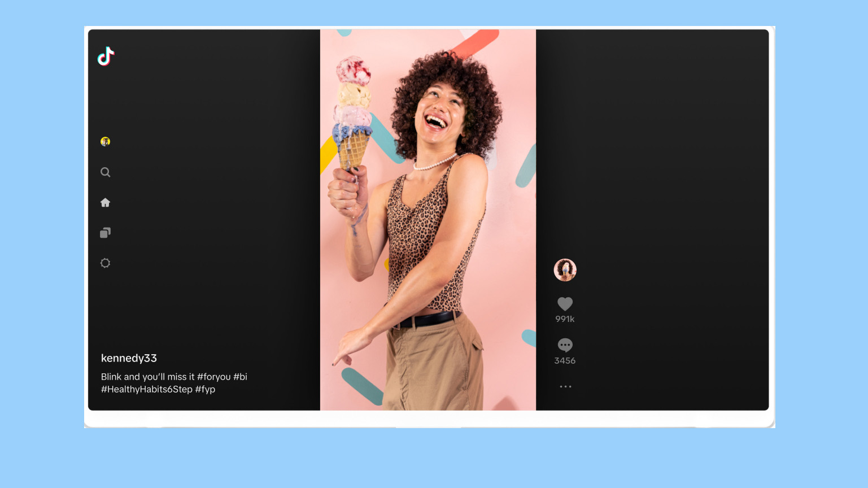Click the kennedy33 username
Viewport: 868px width, 488px height.
129,358
